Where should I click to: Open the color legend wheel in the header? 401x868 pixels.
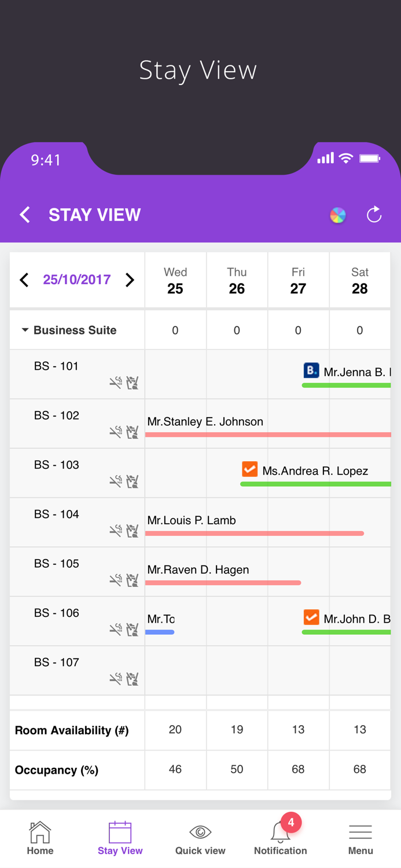click(x=337, y=215)
